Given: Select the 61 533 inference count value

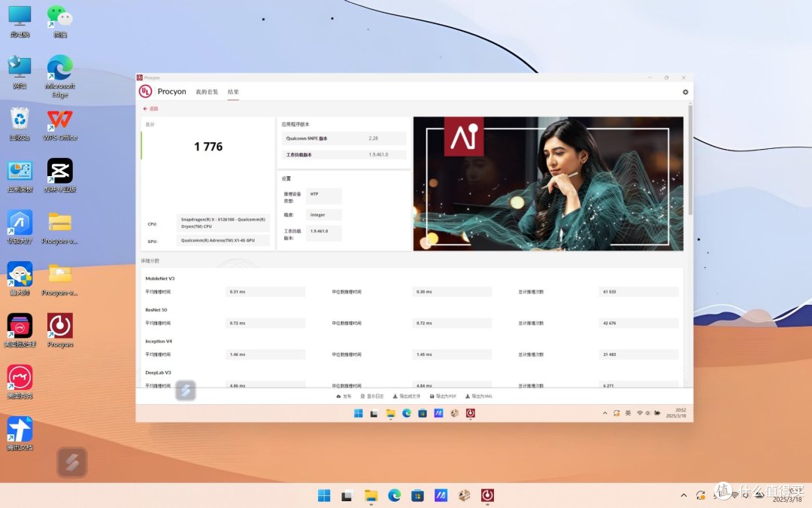Looking at the screenshot, I should tap(638, 292).
